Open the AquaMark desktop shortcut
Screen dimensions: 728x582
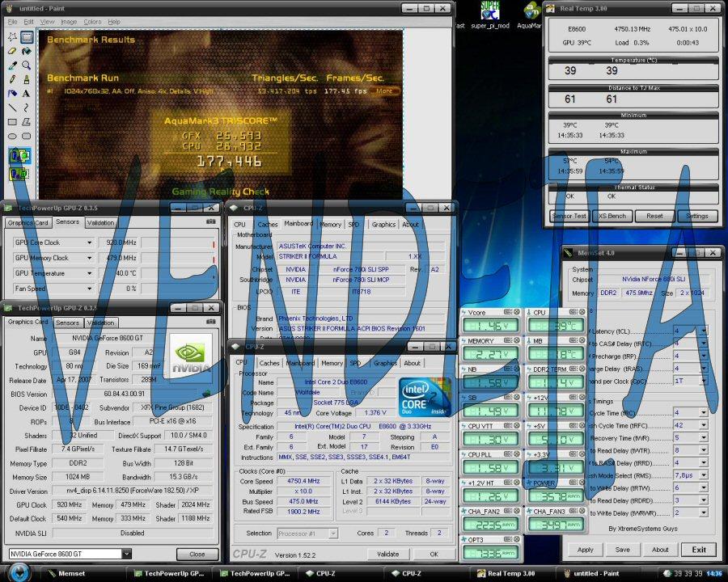click(530, 15)
